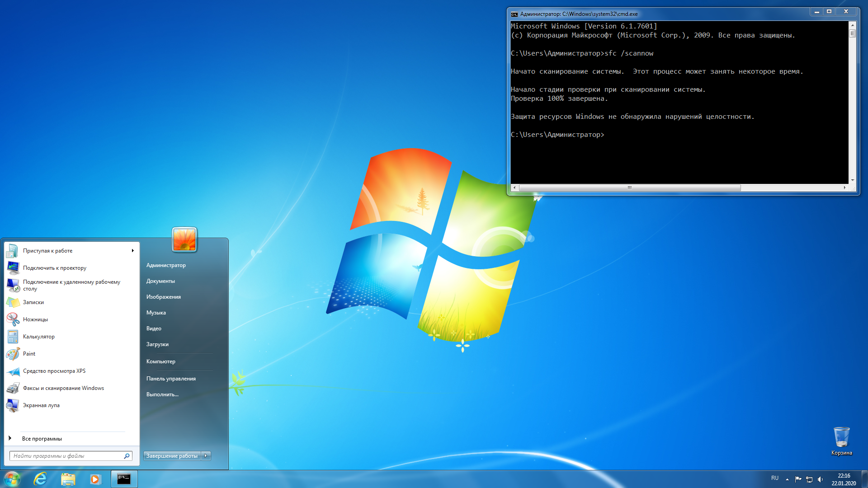Screen dimensions: 868x488
Task: Click the cmd.exe window title bar icon
Action: tap(514, 14)
